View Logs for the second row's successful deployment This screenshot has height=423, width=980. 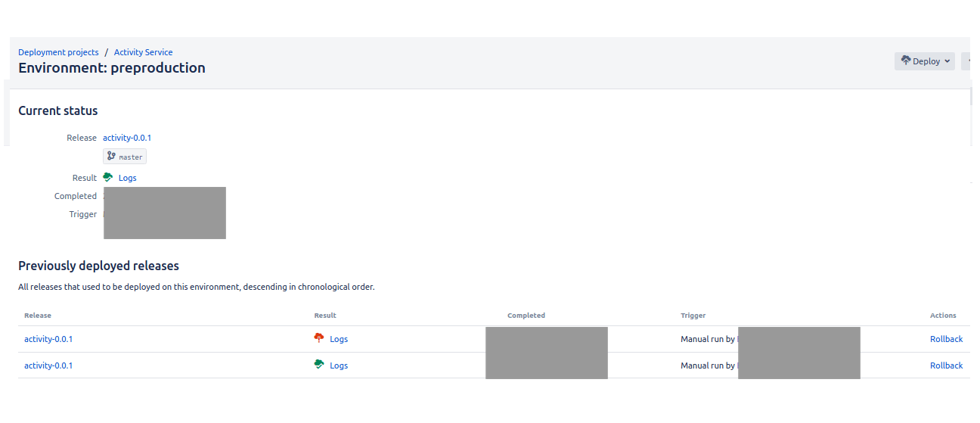(339, 365)
